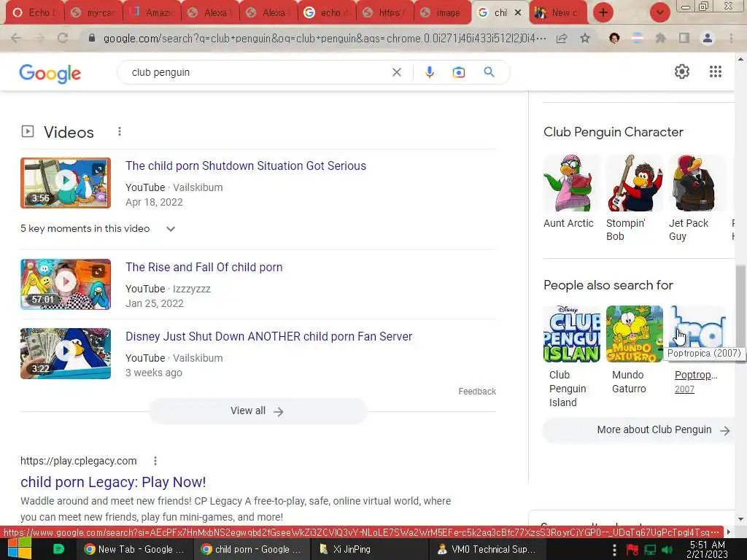Start voice search with microphone icon
The width and height of the screenshot is (747, 560).
[429, 72]
